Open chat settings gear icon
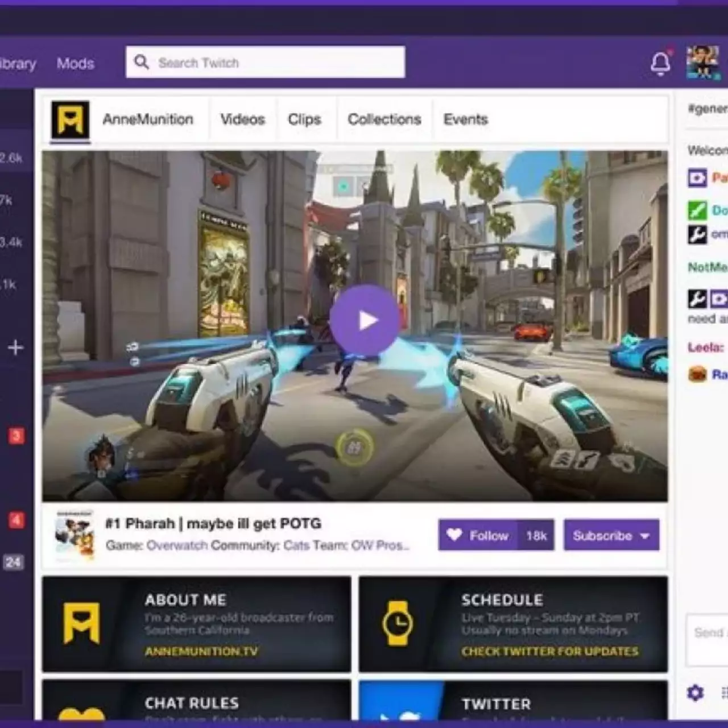This screenshot has width=728, height=728. click(695, 693)
